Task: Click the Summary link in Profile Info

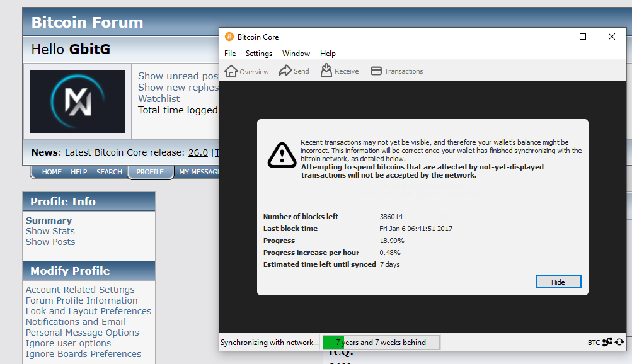Action: [49, 220]
